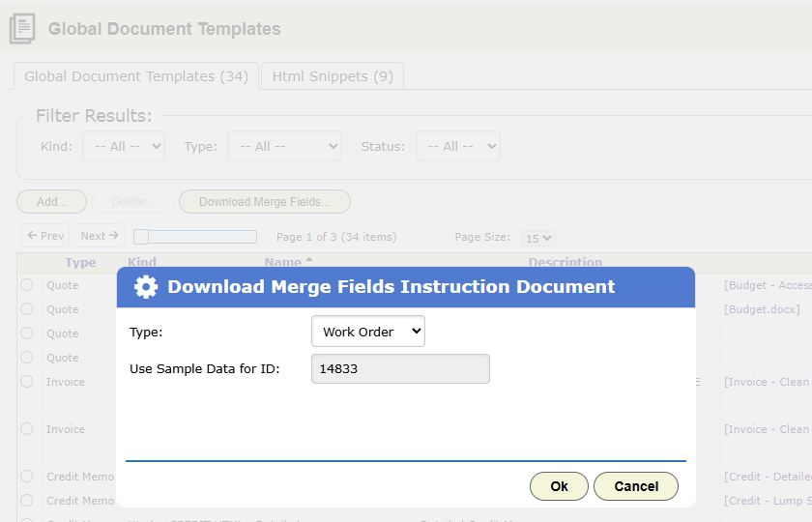The width and height of the screenshot is (812, 522).
Task: Click the Use Sample Data ID field
Action: pyautogui.click(x=400, y=368)
